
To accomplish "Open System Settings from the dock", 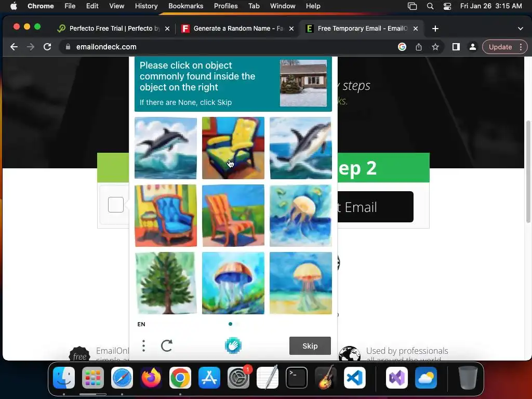I will click(x=238, y=378).
